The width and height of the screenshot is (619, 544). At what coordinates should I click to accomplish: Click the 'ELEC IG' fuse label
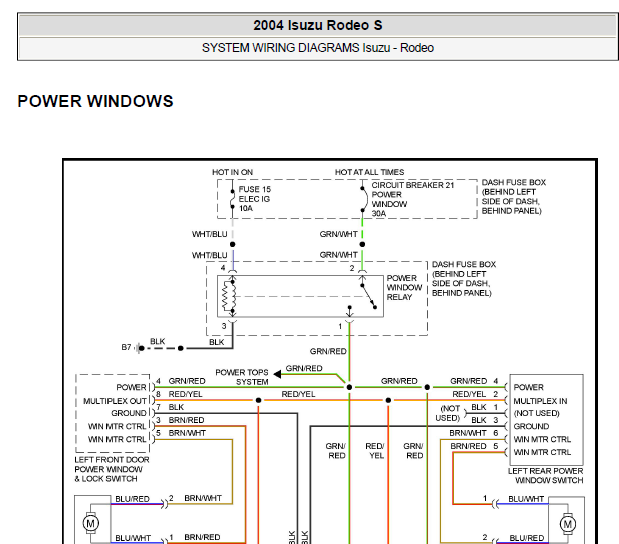pyautogui.click(x=254, y=199)
